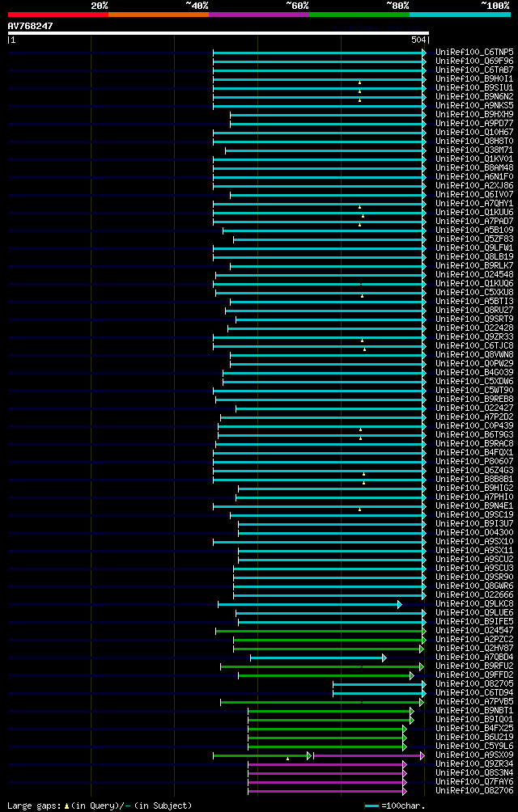Select the UniRef100_A7PVB5 label

tap(474, 703)
